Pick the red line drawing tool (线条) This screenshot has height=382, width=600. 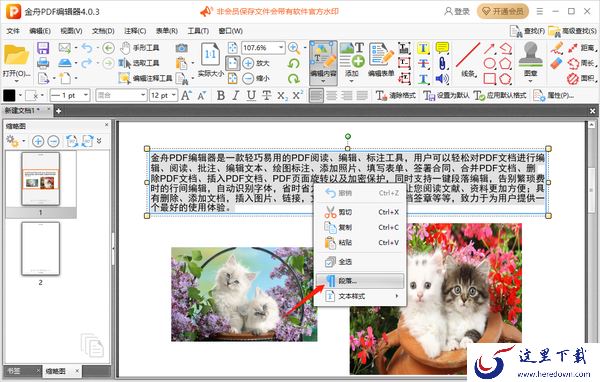[468, 59]
